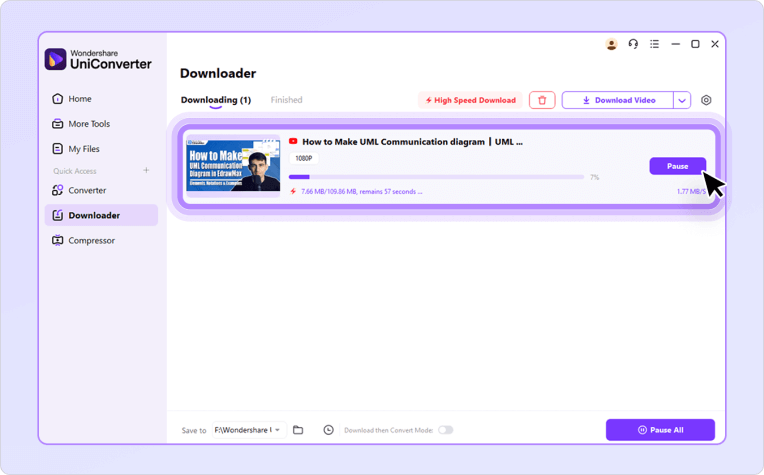Click the plus icon beside Quick Access
This screenshot has height=475, width=764.
pos(146,171)
